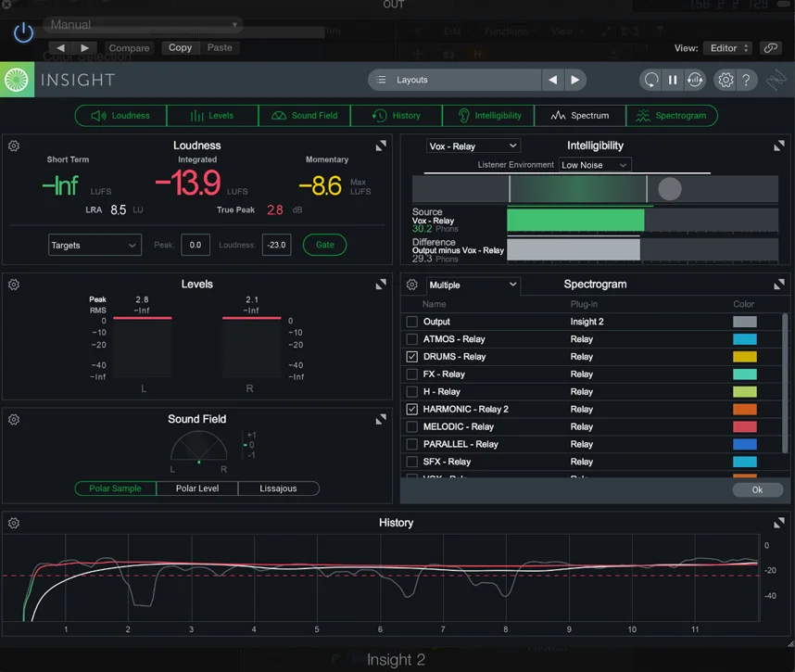Expand the Intelligibility panel to full view
Image resolution: width=795 pixels, height=672 pixels.
click(x=778, y=146)
